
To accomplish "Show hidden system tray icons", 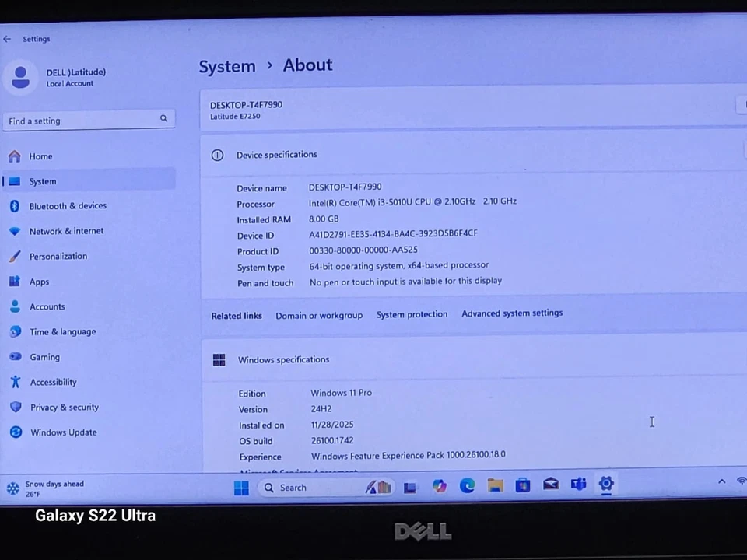I will [x=721, y=482].
